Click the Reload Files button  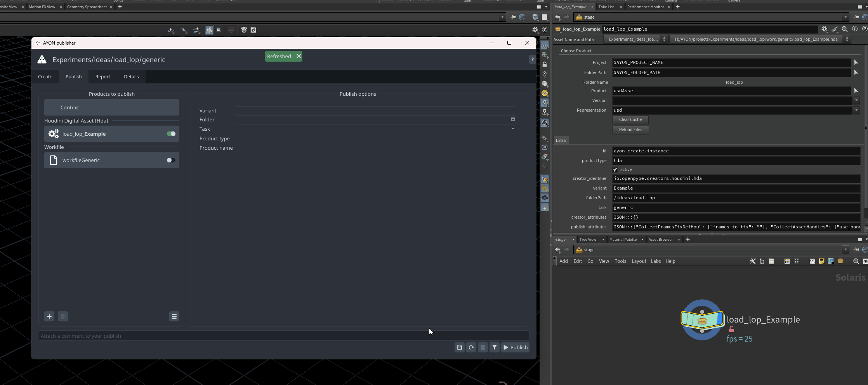[x=630, y=130]
